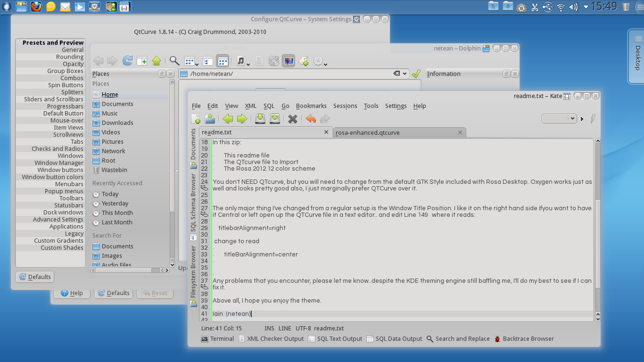Confirm location with green checkmark in Dolphin
Screen dimensions: 644x362
416,74
